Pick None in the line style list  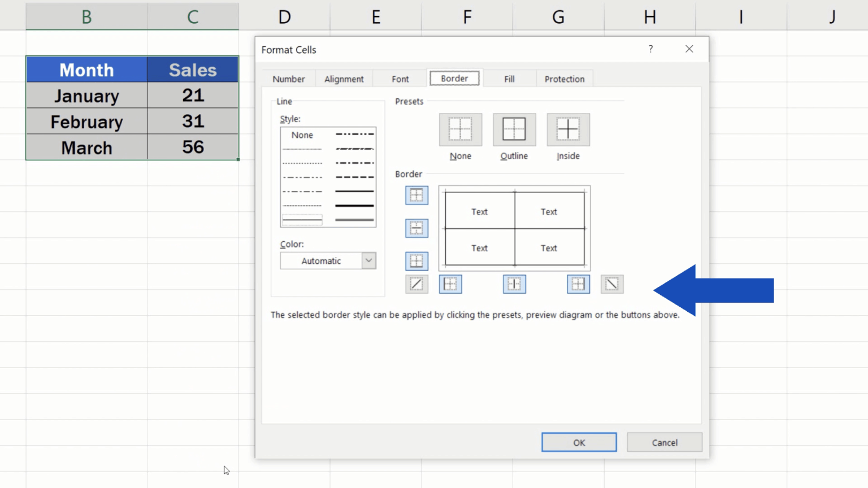(x=302, y=135)
